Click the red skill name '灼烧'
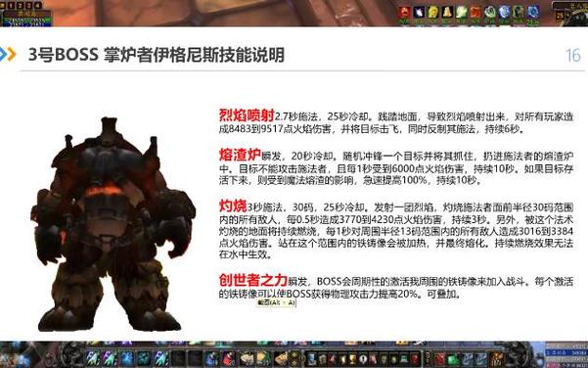 [233, 206]
